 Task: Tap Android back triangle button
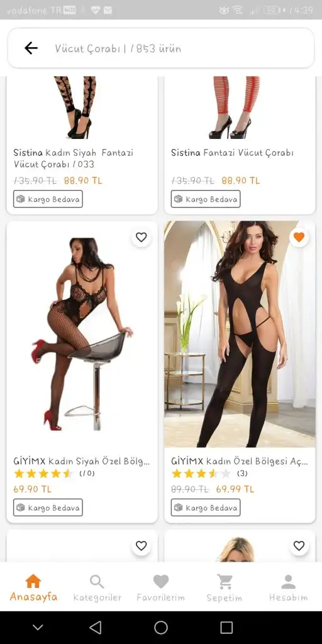point(96,627)
